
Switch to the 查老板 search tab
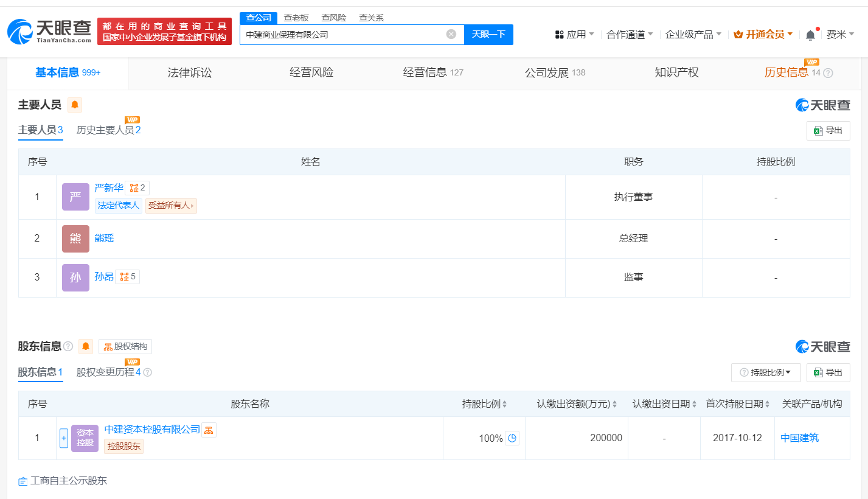pos(296,18)
